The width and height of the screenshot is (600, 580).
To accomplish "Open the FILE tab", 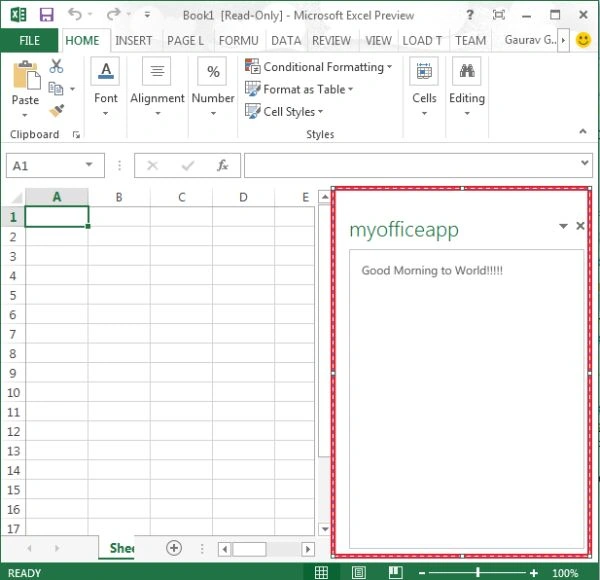I will click(29, 40).
